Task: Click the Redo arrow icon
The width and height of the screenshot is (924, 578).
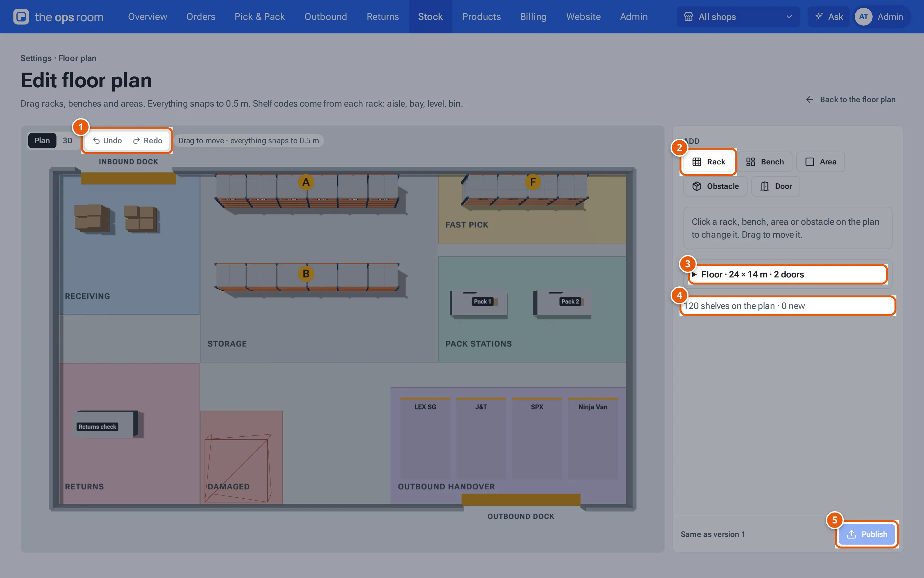Action: click(136, 141)
